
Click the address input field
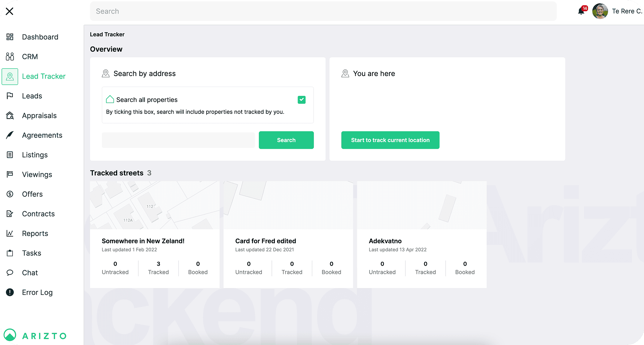(178, 140)
